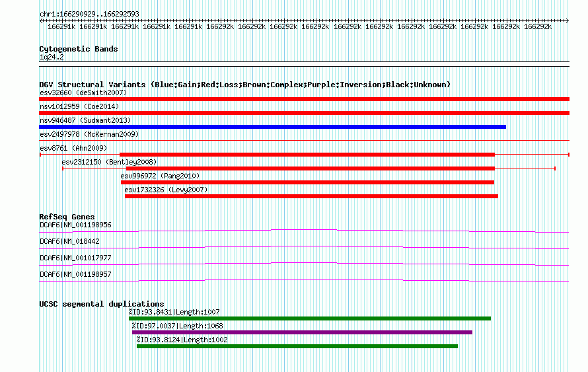
Task: Click the %ID:97.0037|Length:1068 label
Action: (178, 326)
